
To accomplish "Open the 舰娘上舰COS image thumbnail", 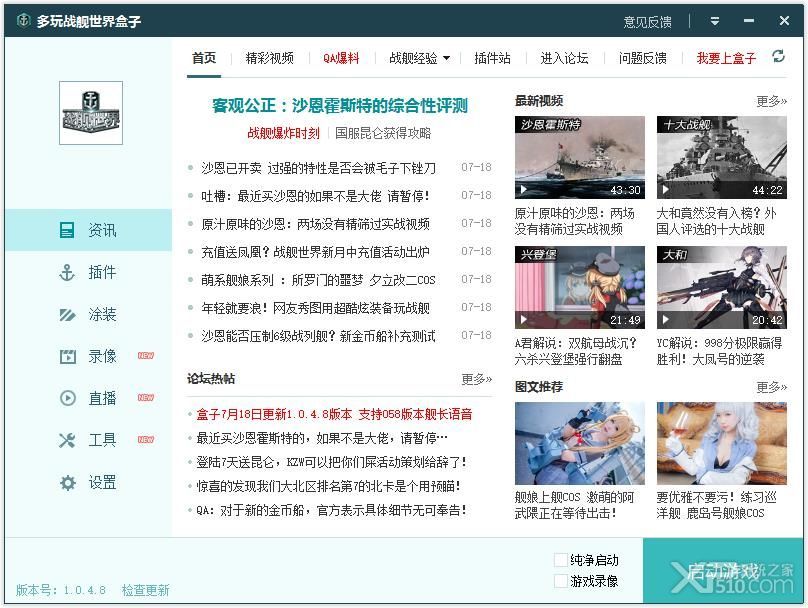I will click(x=580, y=444).
